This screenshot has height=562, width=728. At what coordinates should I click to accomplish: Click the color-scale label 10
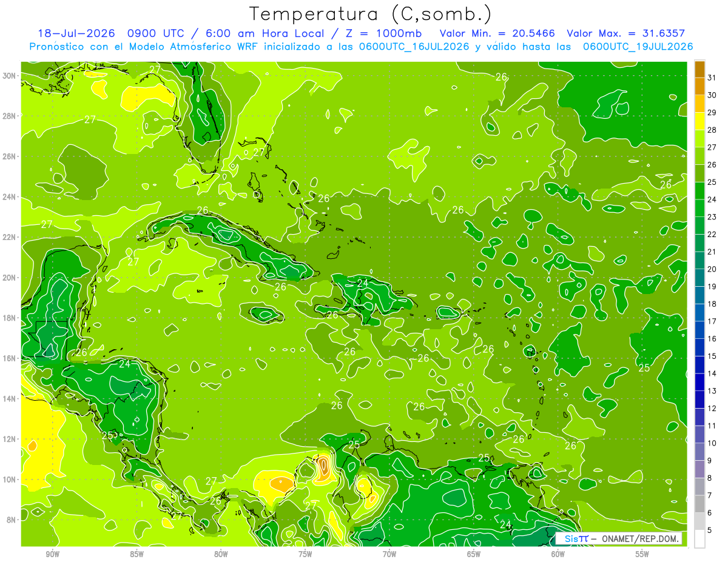[712, 443]
